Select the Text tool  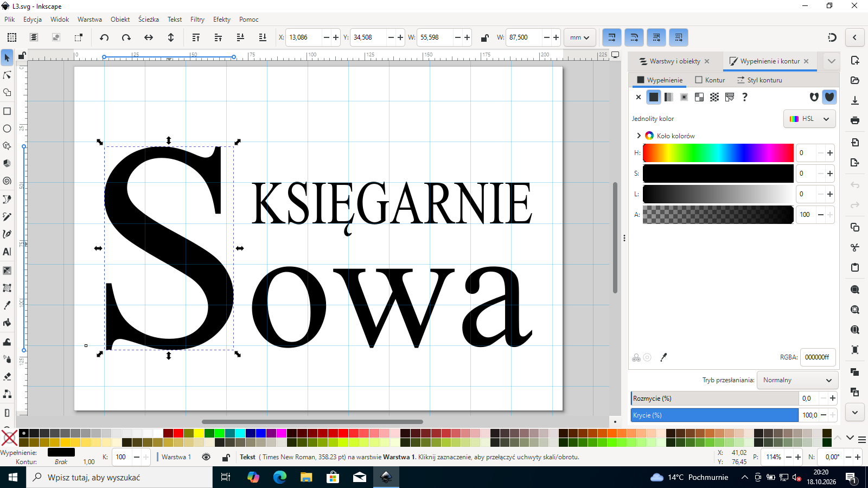(x=7, y=252)
